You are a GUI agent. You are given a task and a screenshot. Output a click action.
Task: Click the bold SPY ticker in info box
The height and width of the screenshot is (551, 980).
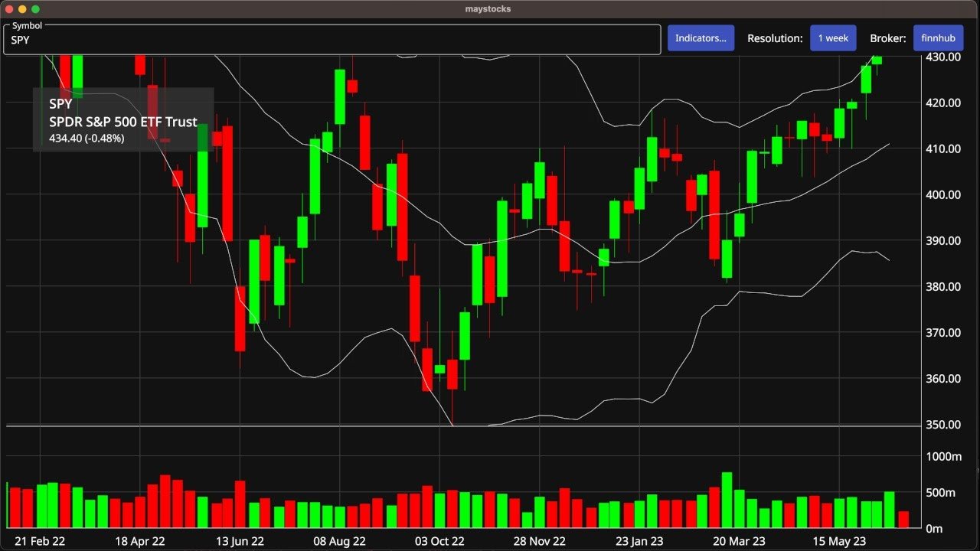click(x=60, y=104)
